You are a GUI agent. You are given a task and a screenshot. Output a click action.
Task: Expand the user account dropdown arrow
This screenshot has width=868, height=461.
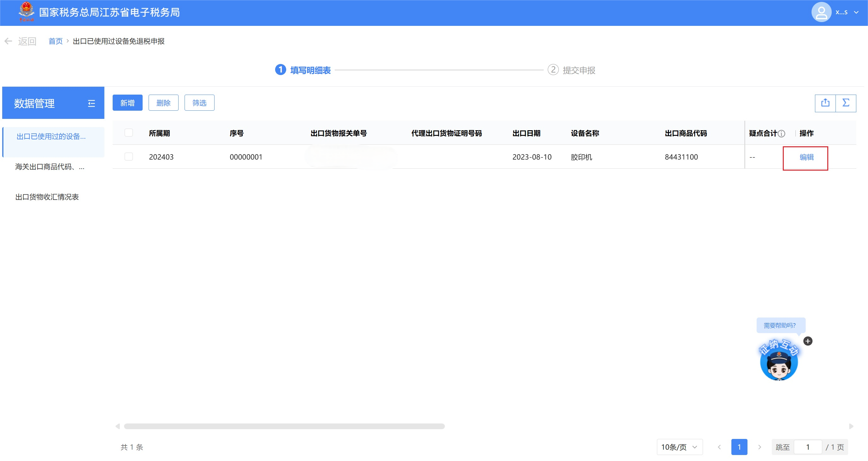pos(856,13)
